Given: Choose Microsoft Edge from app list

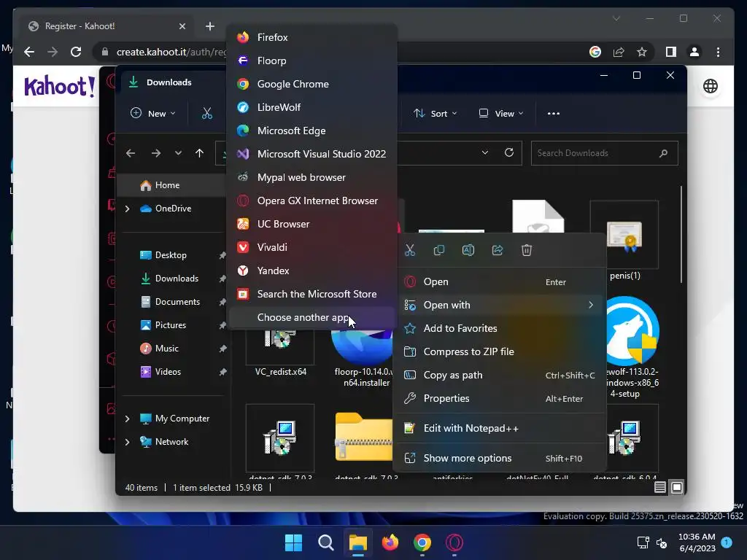Looking at the screenshot, I should click(x=312, y=131).
